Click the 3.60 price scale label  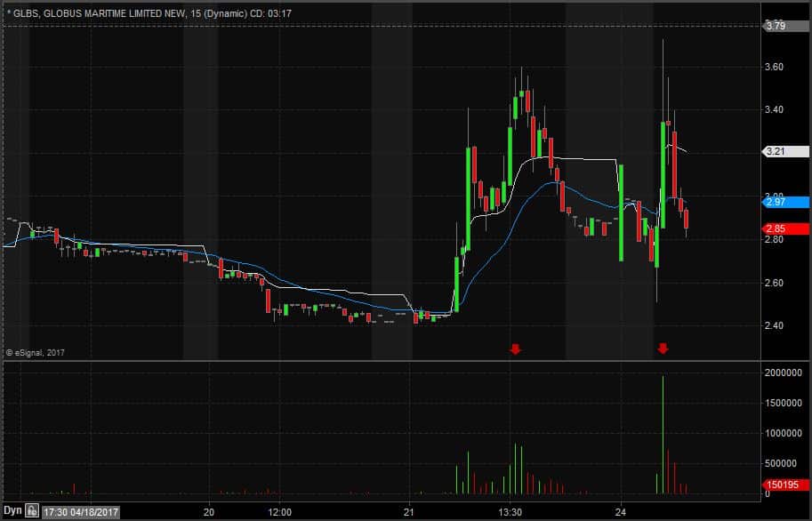point(774,67)
